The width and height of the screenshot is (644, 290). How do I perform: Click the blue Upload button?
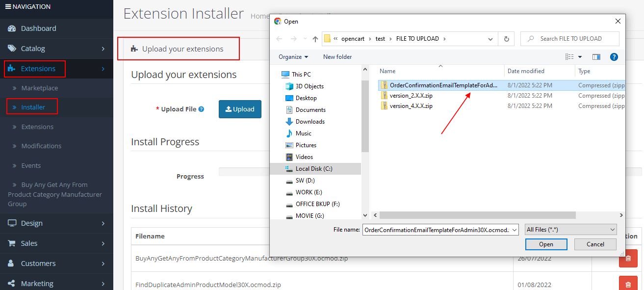[x=240, y=109]
